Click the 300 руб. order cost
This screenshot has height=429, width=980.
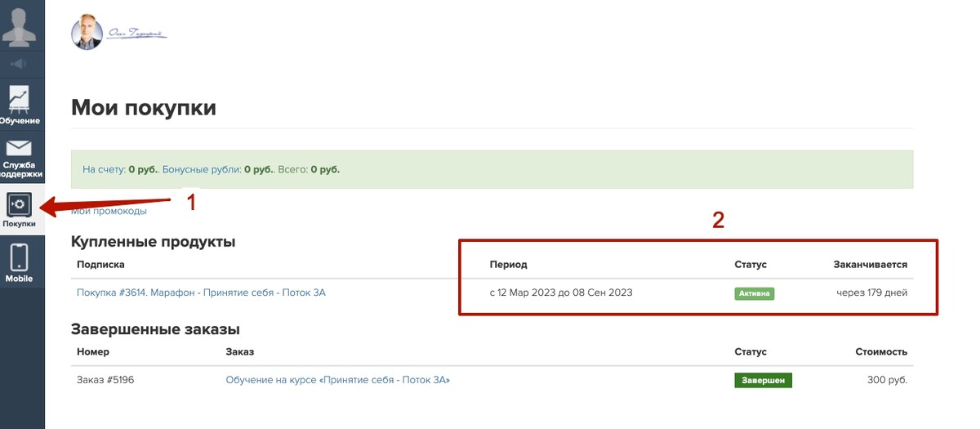pyautogui.click(x=886, y=380)
